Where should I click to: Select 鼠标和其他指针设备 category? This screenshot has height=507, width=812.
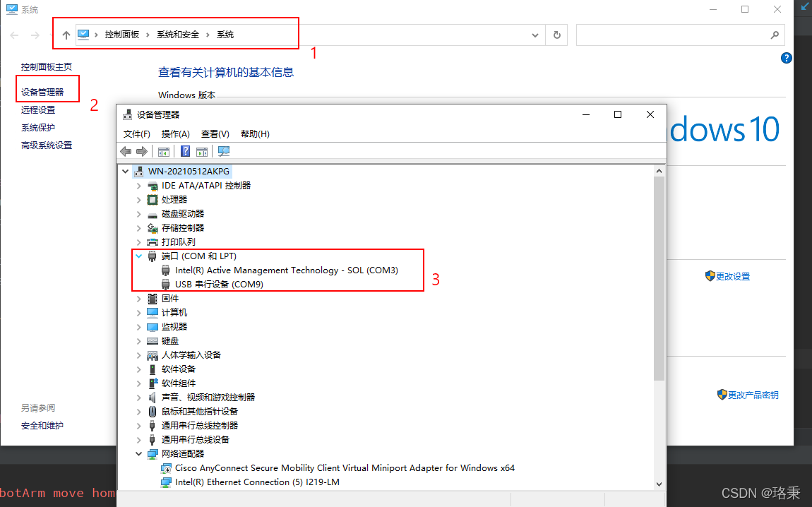[200, 411]
